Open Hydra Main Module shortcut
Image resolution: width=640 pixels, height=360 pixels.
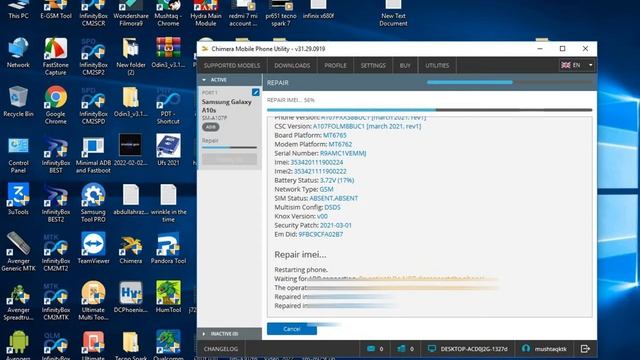206,13
